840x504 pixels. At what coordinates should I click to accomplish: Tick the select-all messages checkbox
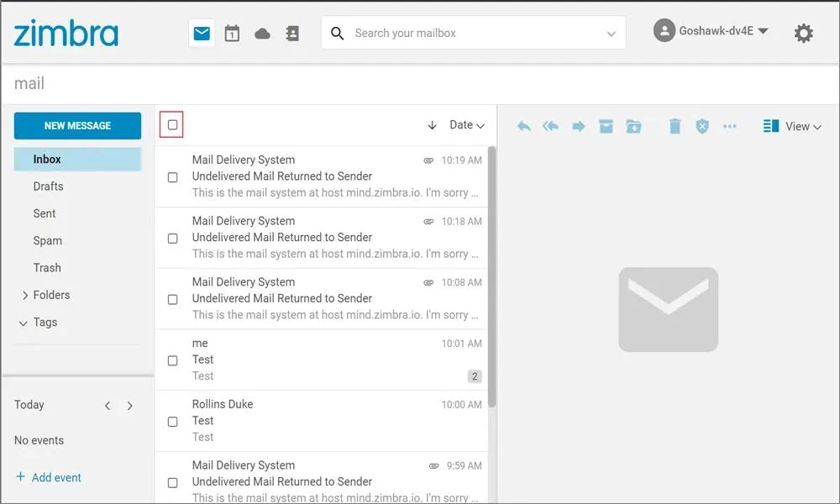pos(172,125)
